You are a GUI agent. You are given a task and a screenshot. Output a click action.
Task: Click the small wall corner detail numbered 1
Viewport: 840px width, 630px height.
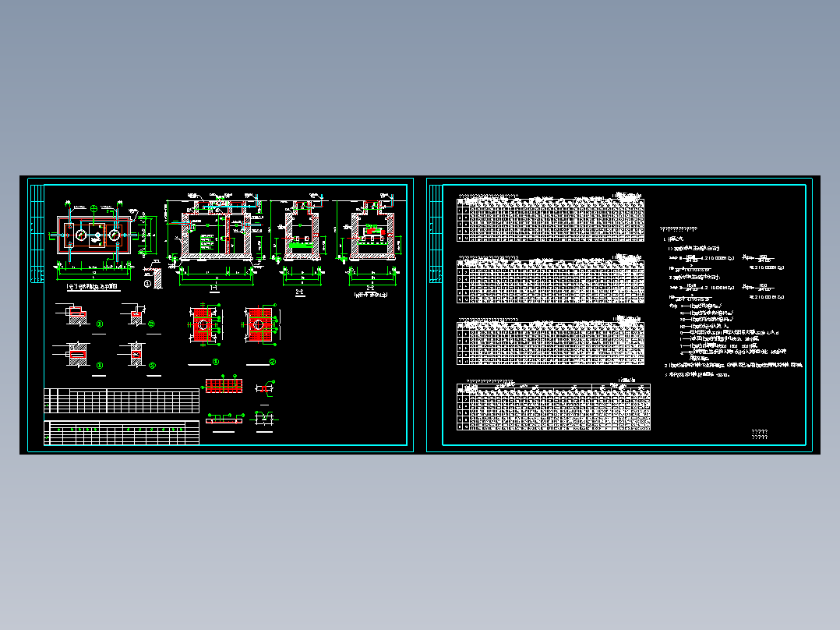pyautogui.click(x=154, y=275)
